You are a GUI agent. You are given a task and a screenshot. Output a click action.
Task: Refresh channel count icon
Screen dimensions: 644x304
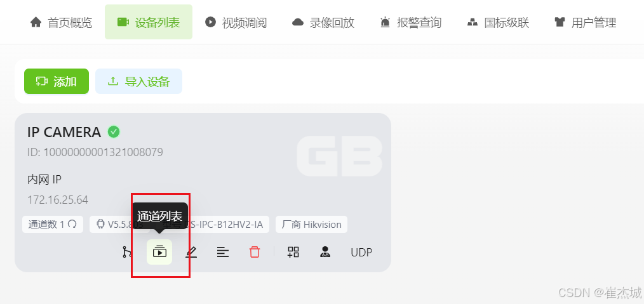coord(72,225)
